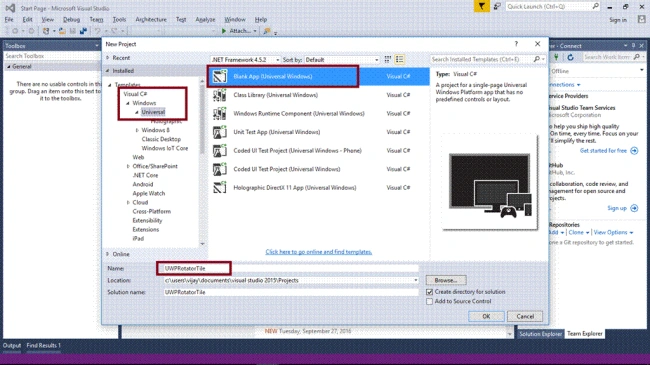Click the go online and find templates link
The image size is (650, 365).
[318, 252]
